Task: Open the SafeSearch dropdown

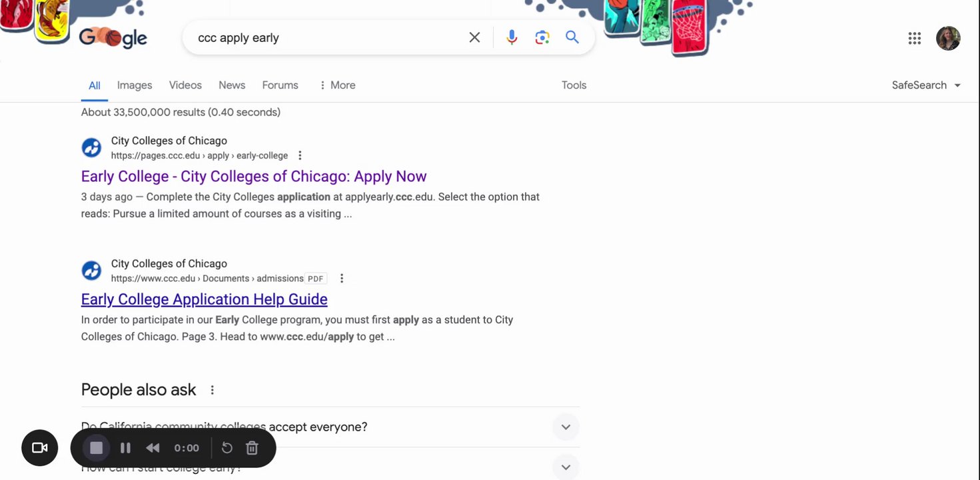Action: [x=926, y=85]
